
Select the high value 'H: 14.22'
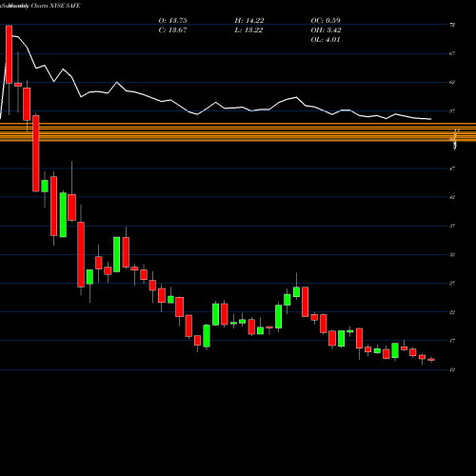(249, 21)
